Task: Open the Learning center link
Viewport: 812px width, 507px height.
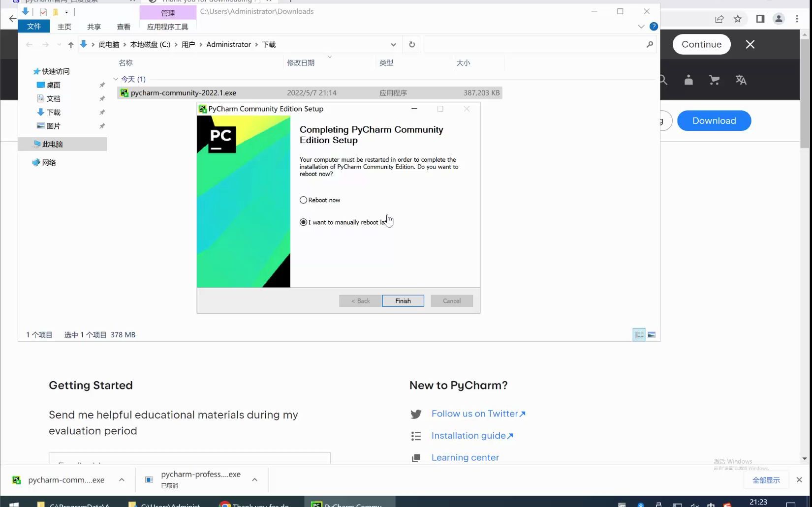Action: (x=465, y=458)
